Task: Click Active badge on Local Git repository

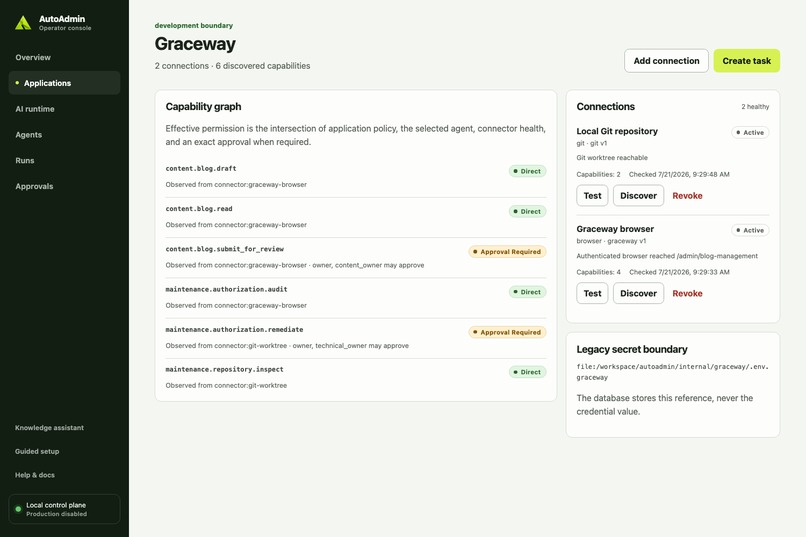Action: tap(750, 133)
